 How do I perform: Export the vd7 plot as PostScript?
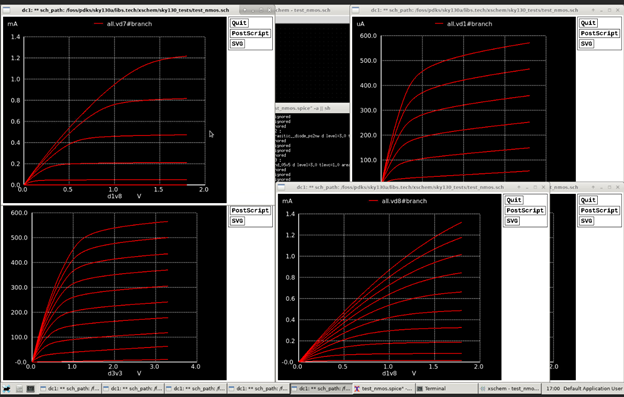click(x=250, y=33)
